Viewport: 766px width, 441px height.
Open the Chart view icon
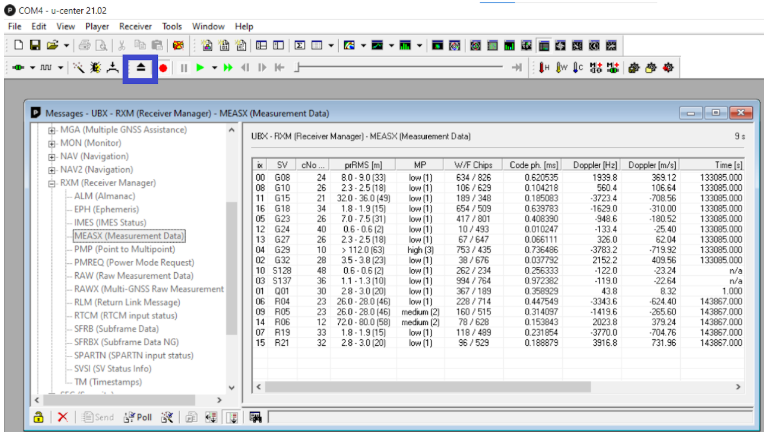coord(377,45)
